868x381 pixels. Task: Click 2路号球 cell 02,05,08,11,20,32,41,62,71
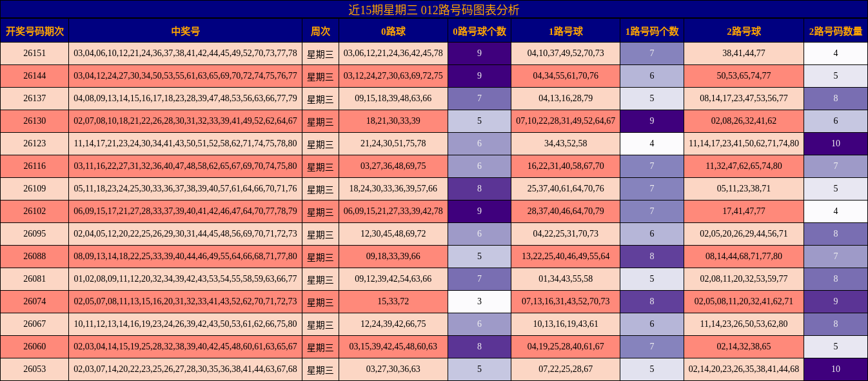[x=744, y=302]
